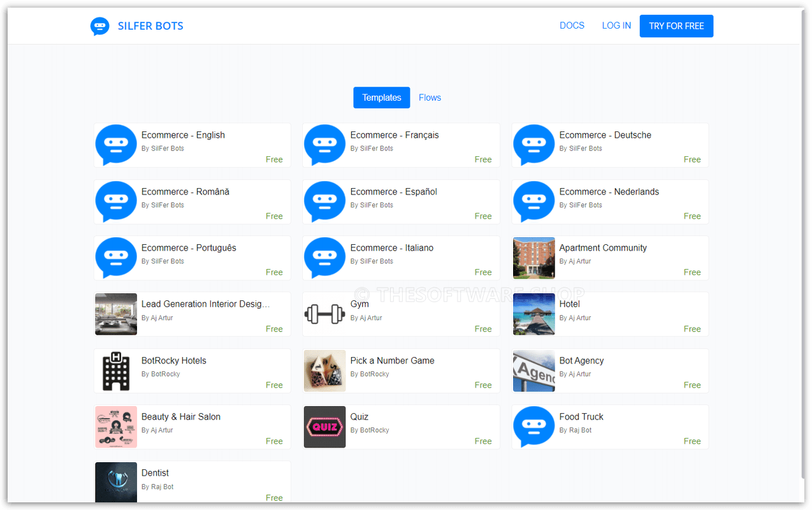Switch to the Flows tab
This screenshot has height=510, width=812.
tap(429, 97)
